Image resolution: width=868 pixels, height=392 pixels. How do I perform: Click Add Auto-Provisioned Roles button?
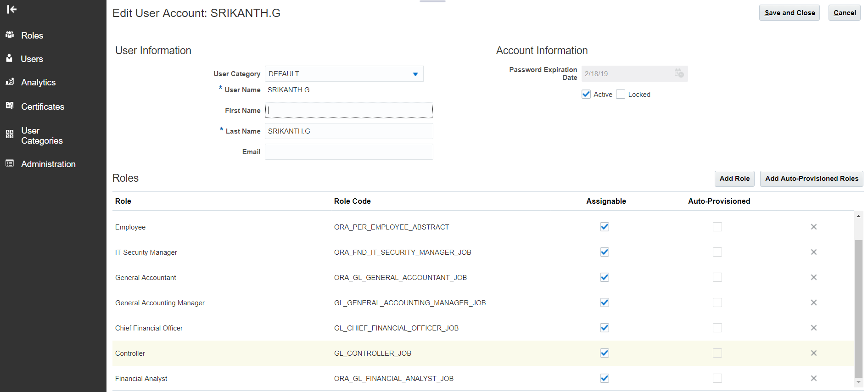(811, 179)
